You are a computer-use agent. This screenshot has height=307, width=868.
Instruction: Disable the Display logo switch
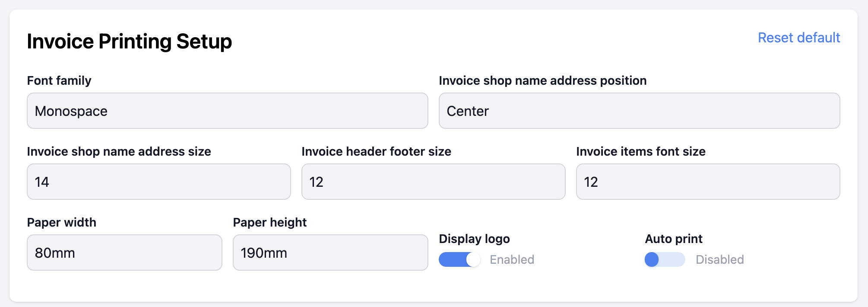[x=459, y=259]
